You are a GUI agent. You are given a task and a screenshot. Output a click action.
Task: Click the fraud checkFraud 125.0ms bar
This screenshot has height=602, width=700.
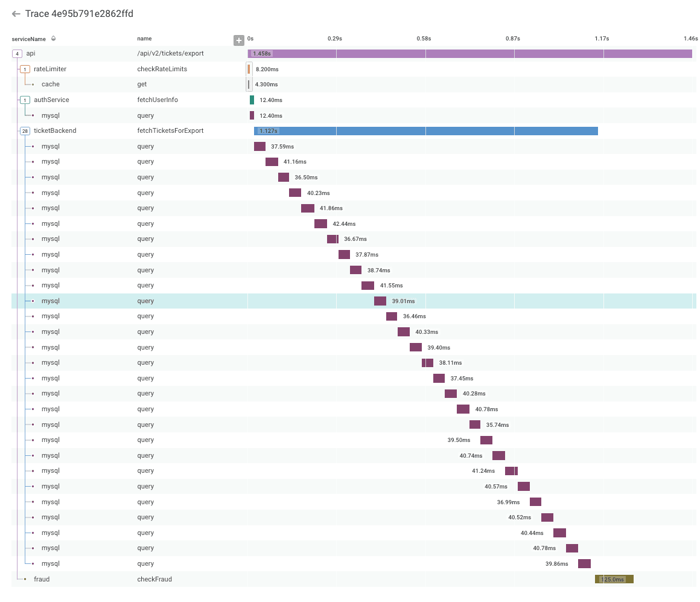614,580
